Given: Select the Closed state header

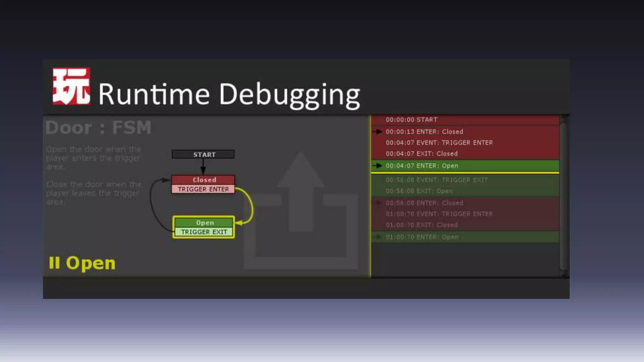Looking at the screenshot, I should (x=203, y=180).
